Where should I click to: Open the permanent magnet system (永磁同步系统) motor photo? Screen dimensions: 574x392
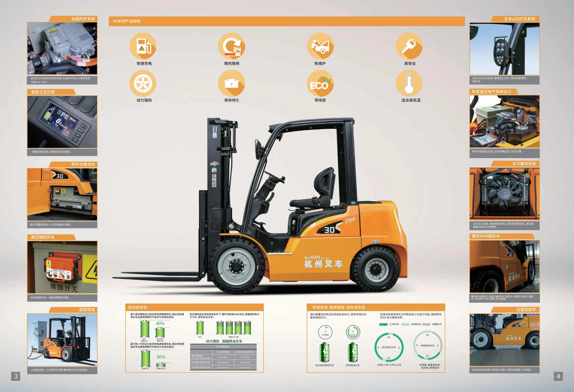point(62,48)
